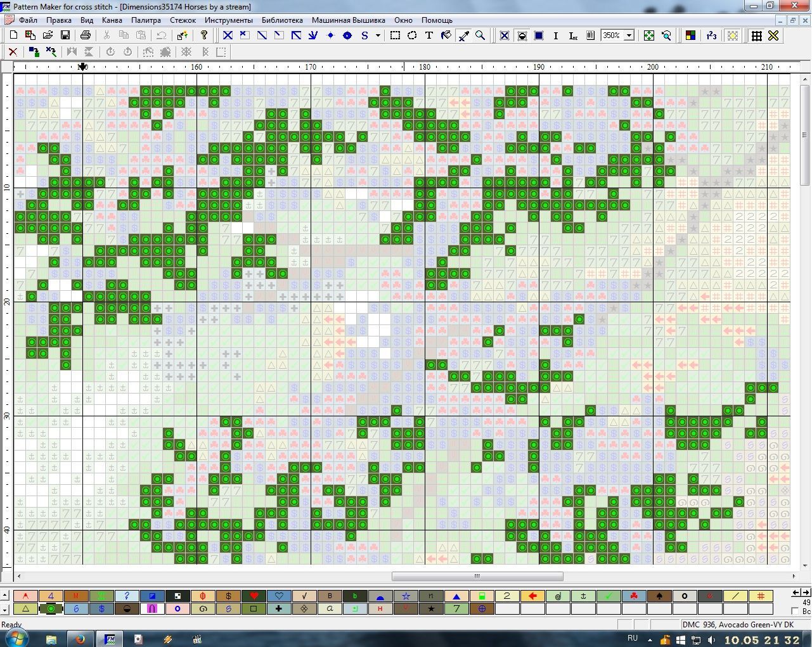
Task: Open the 350% zoom dropdown
Action: (x=629, y=35)
